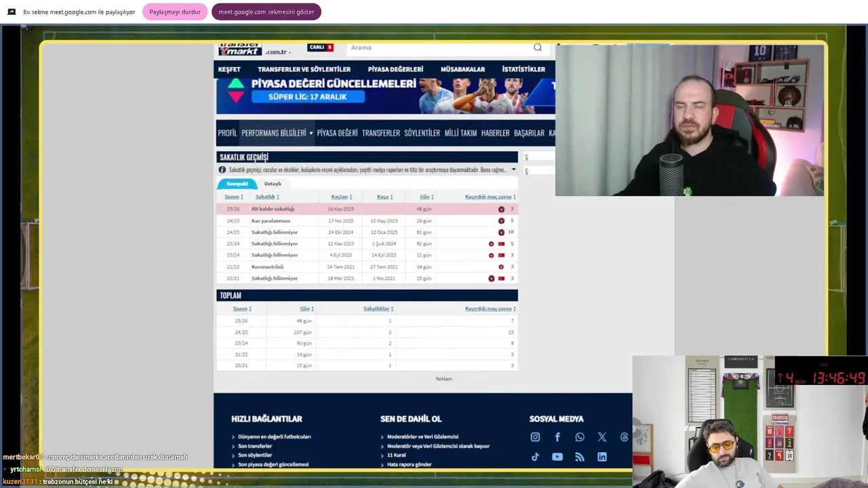Viewport: 868px width, 488px height.
Task: Click Transfermarkt logo in header
Action: 240,50
